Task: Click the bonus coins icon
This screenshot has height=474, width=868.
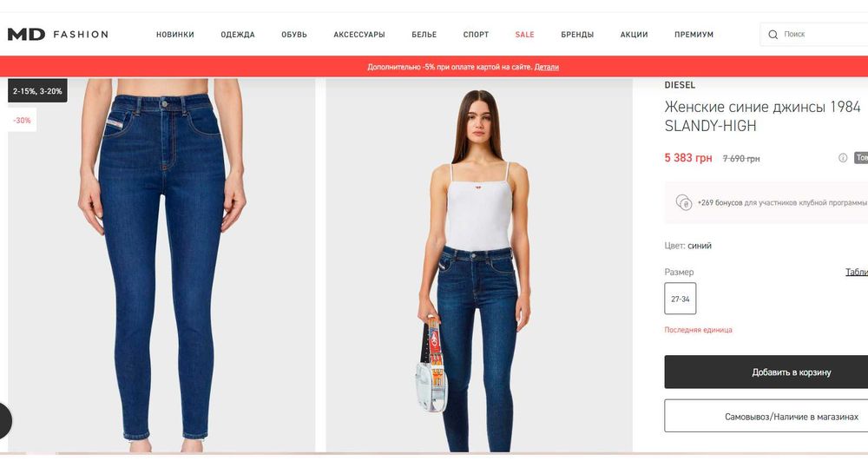Action: [684, 202]
